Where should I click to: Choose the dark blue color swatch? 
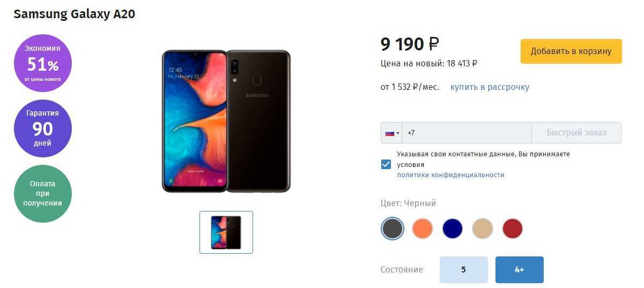(x=453, y=229)
